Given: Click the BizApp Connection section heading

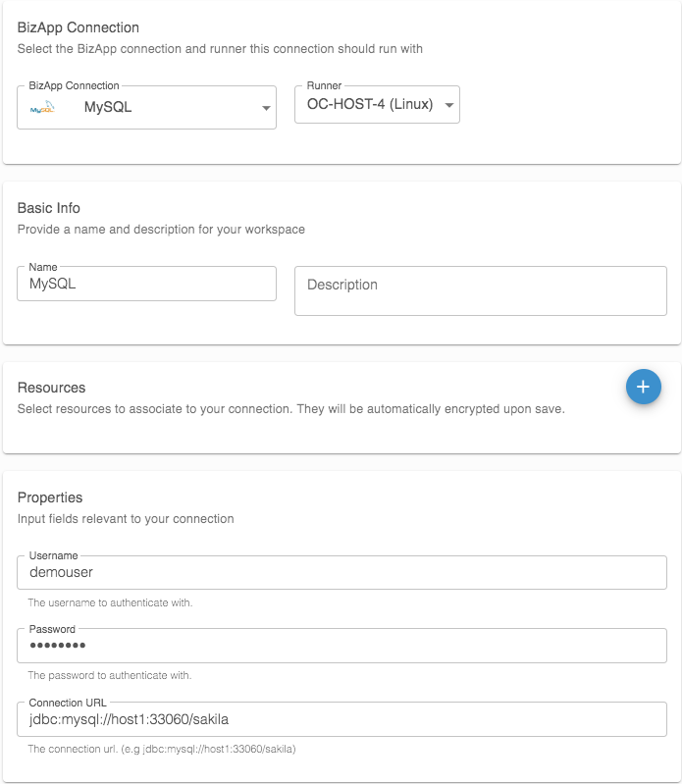Looking at the screenshot, I should tap(79, 27).
